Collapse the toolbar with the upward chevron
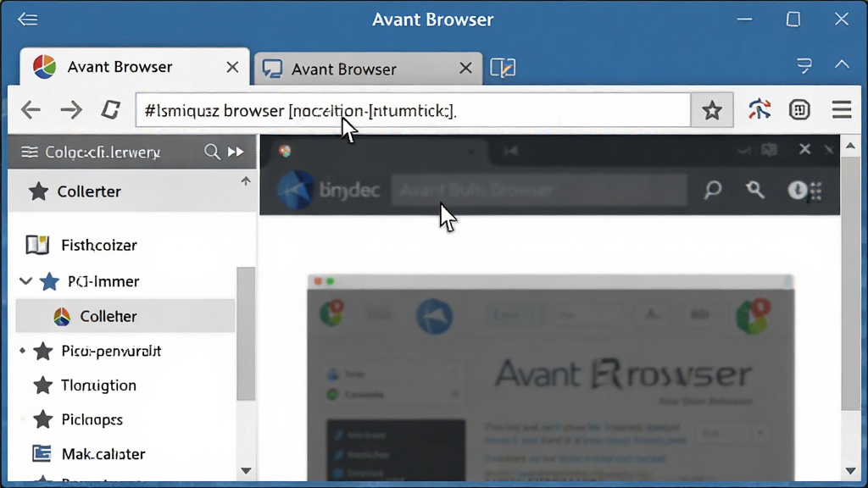 842,64
